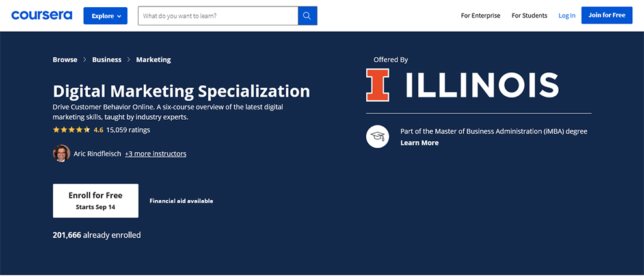Click the 4.6 rating value

(98, 130)
